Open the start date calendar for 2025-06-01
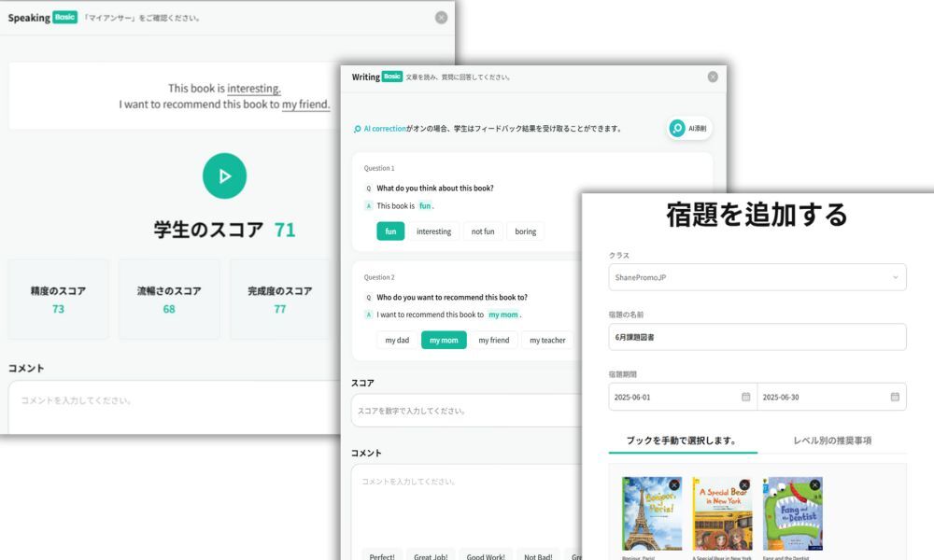The height and width of the screenshot is (560, 934). tap(745, 397)
